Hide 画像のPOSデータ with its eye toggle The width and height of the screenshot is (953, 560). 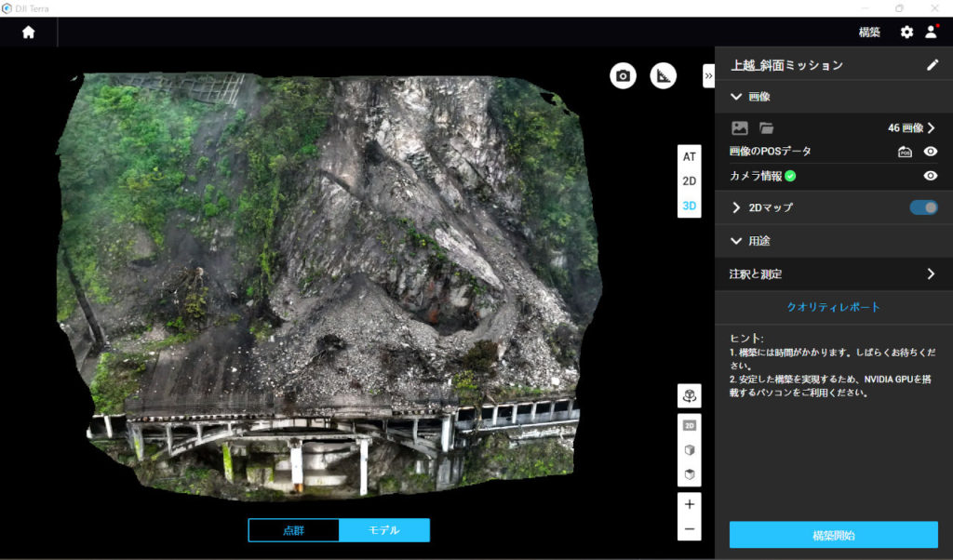pyautogui.click(x=929, y=151)
